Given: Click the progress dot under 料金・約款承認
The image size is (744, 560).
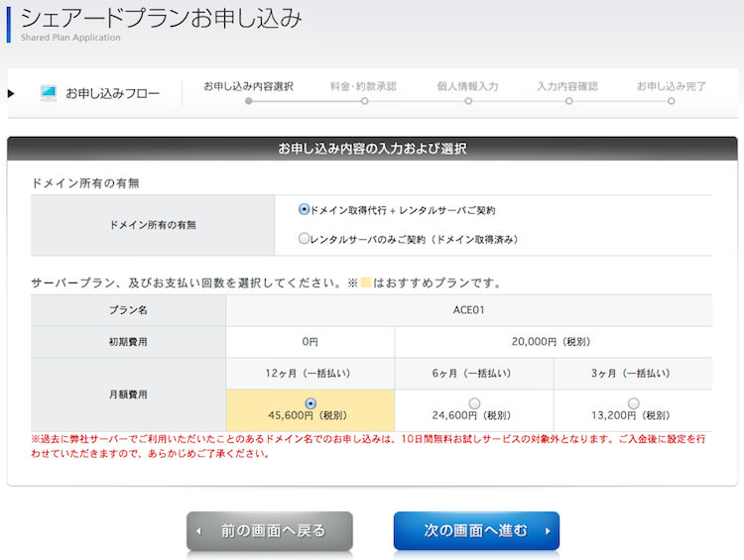Looking at the screenshot, I should point(364,101).
